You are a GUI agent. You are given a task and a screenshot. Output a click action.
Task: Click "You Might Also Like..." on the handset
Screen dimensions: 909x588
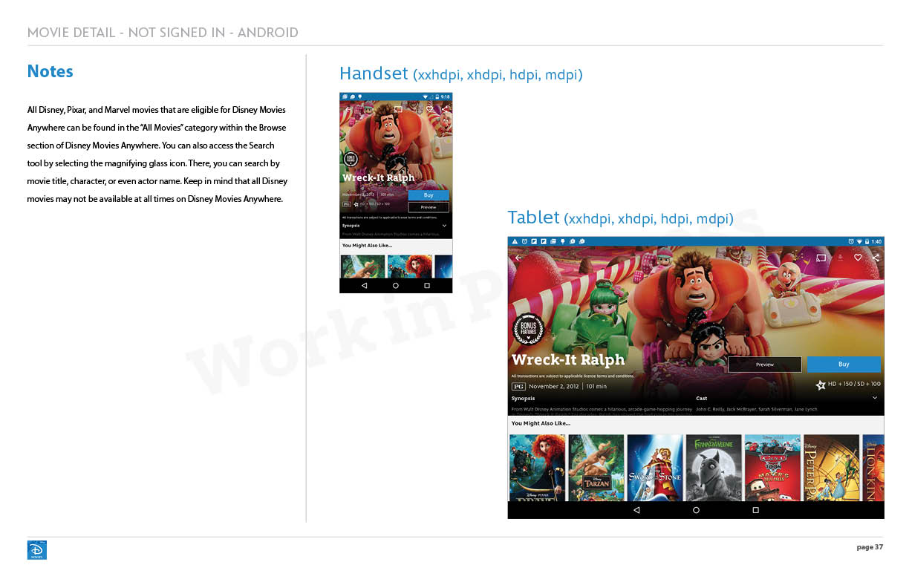pyautogui.click(x=367, y=245)
